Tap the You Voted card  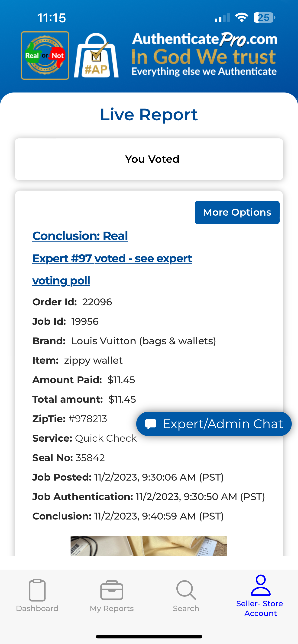tap(149, 159)
